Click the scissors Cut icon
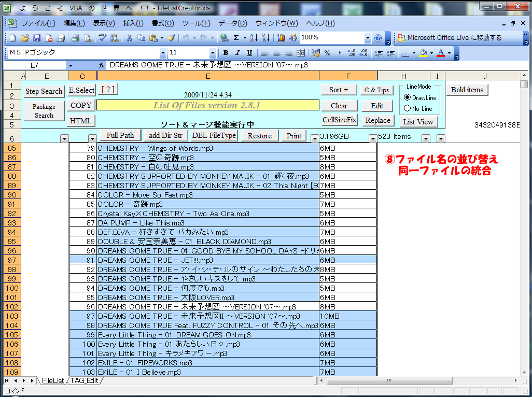The height and width of the screenshot is (397, 532). (129, 38)
